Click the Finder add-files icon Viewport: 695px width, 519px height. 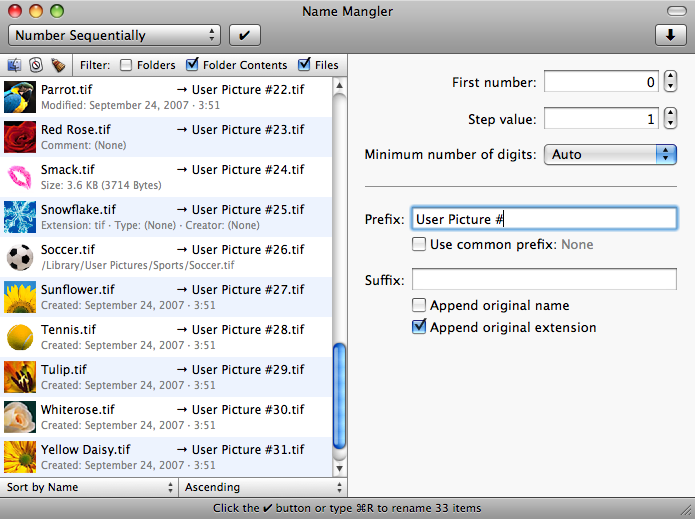click(14, 65)
